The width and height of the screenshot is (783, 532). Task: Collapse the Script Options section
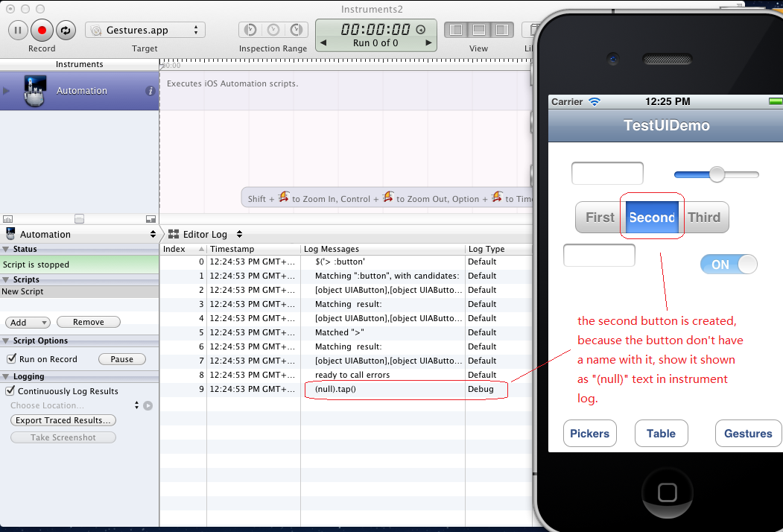click(x=5, y=341)
